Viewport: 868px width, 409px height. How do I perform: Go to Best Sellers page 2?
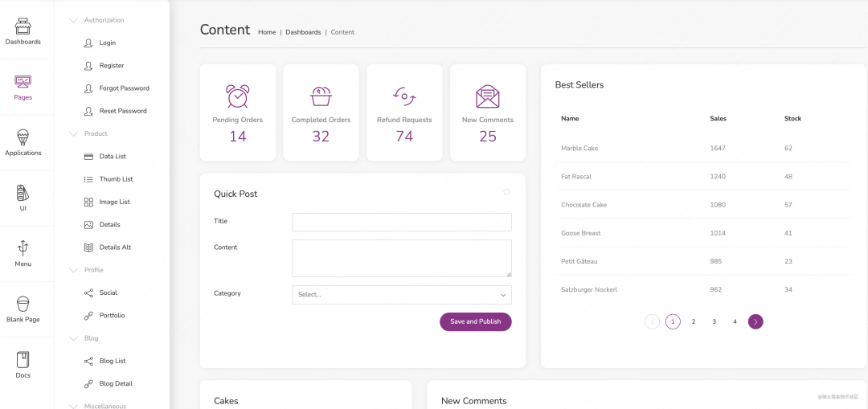[x=694, y=321]
